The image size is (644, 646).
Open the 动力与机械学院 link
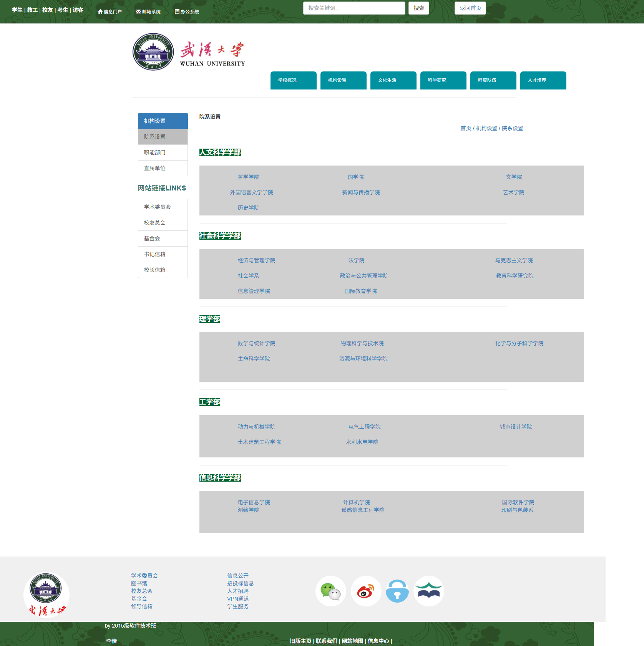tap(256, 427)
